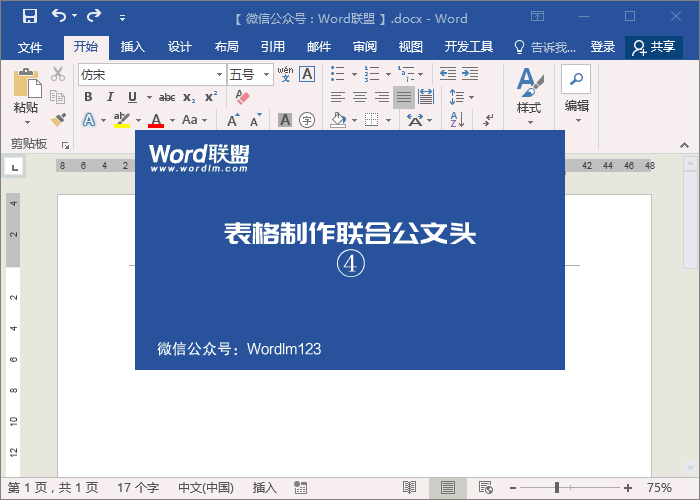The width and height of the screenshot is (700, 500).
Task: Open the line spacing options
Action: click(x=461, y=97)
